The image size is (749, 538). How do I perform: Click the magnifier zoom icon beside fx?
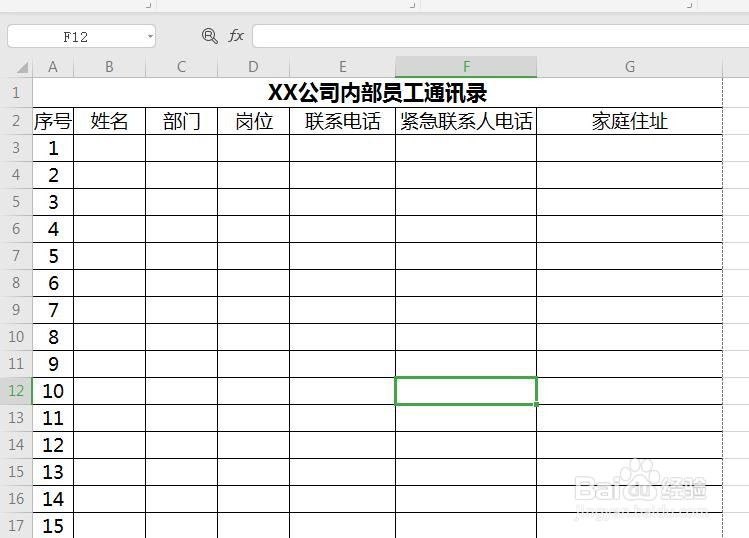click(210, 36)
